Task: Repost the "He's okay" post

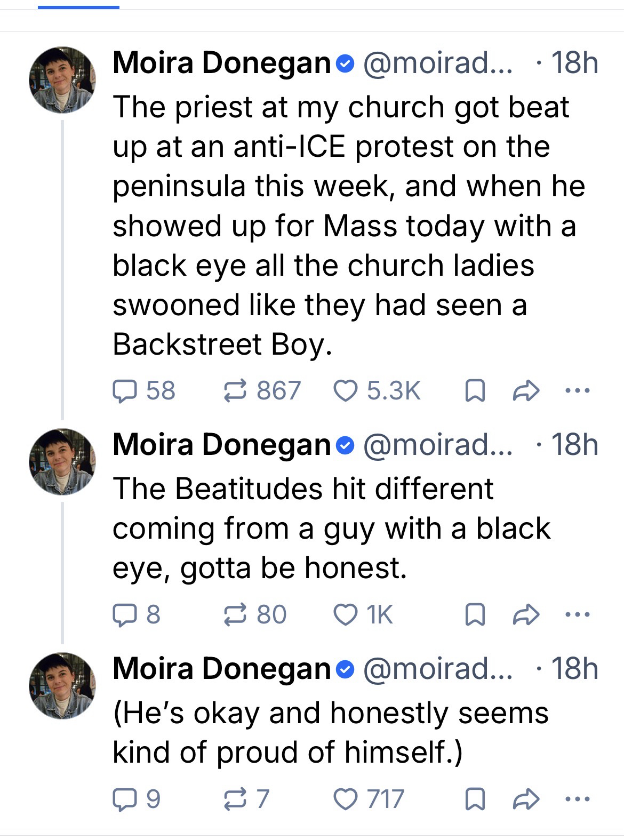Action: pos(234,799)
